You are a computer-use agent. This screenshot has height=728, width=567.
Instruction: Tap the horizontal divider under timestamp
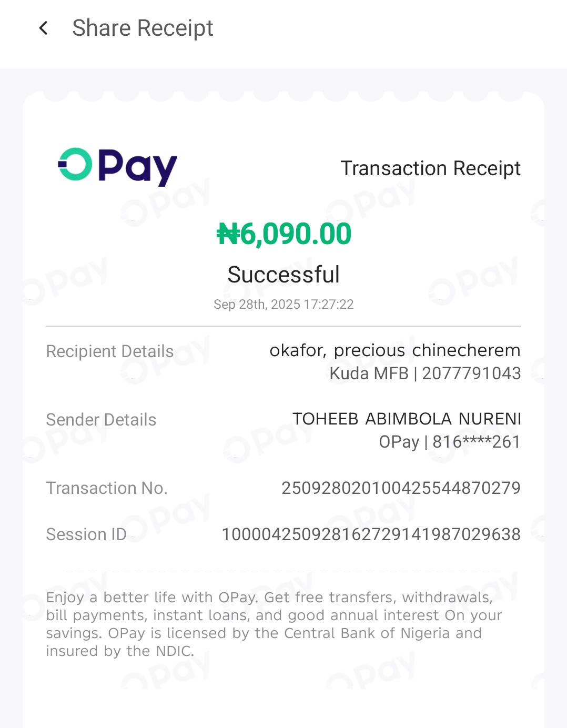click(283, 327)
